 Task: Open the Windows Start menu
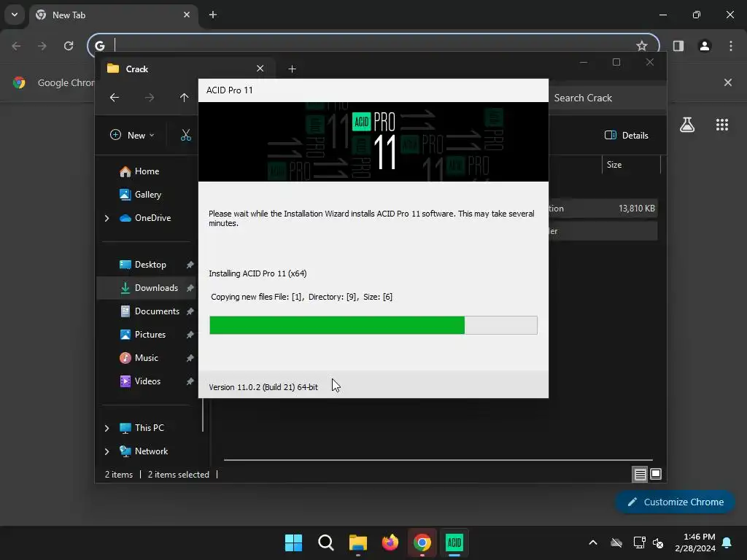pos(293,542)
